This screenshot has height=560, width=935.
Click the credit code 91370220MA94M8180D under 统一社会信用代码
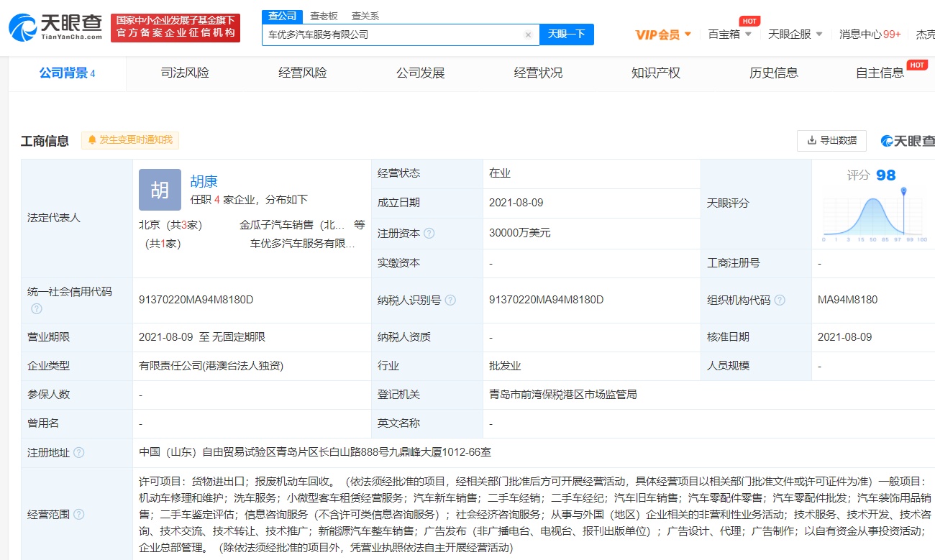point(196,300)
